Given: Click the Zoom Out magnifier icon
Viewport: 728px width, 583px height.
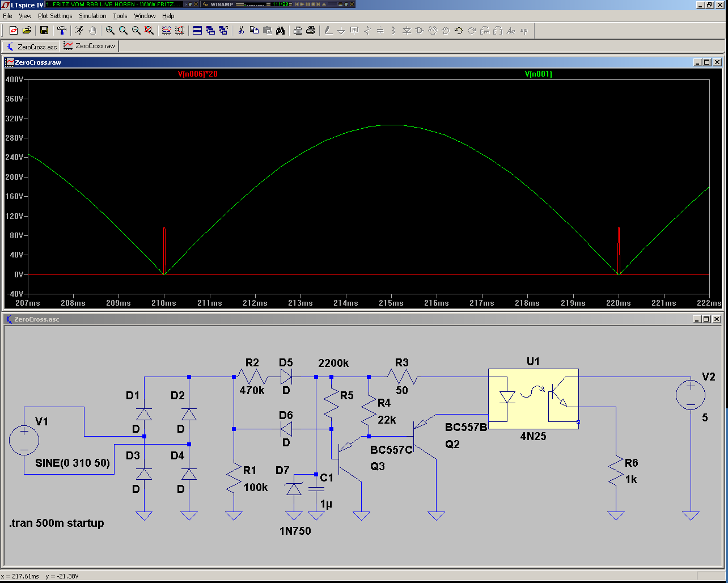Looking at the screenshot, I should pyautogui.click(x=136, y=31).
